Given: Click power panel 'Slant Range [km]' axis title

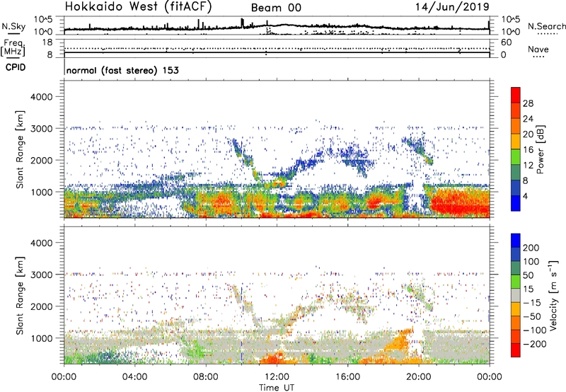Looking at the screenshot, I should [x=20, y=149].
